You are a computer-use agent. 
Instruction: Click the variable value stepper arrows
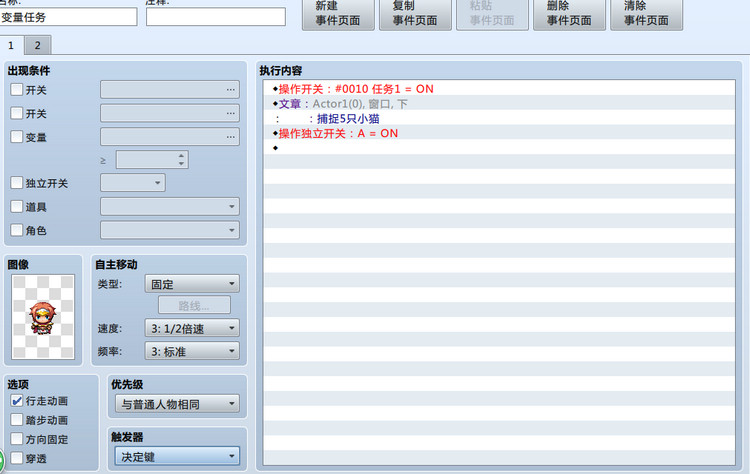[x=181, y=160]
